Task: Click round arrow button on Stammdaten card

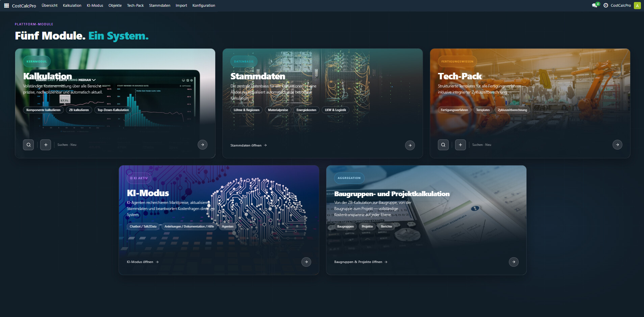Action: [410, 146]
